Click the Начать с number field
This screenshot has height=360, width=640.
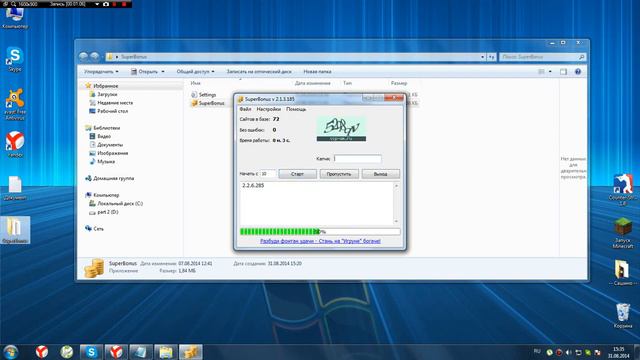click(268, 174)
